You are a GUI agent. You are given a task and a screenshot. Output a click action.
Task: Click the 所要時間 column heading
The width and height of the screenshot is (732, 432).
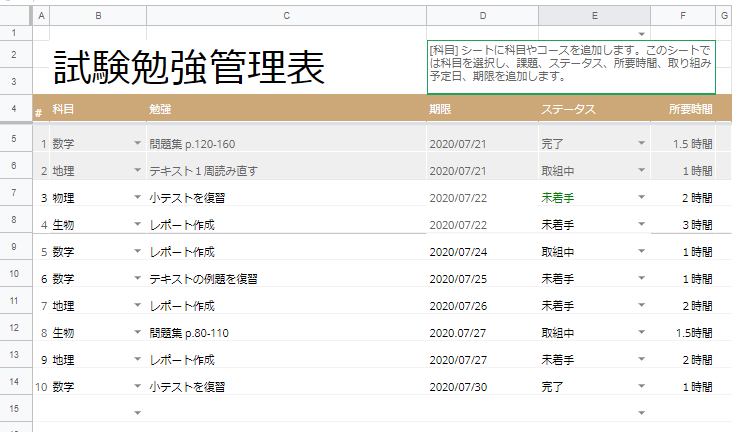[690, 109]
